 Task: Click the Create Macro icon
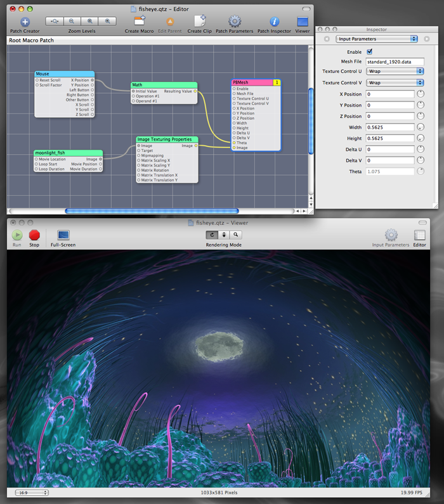point(140,22)
